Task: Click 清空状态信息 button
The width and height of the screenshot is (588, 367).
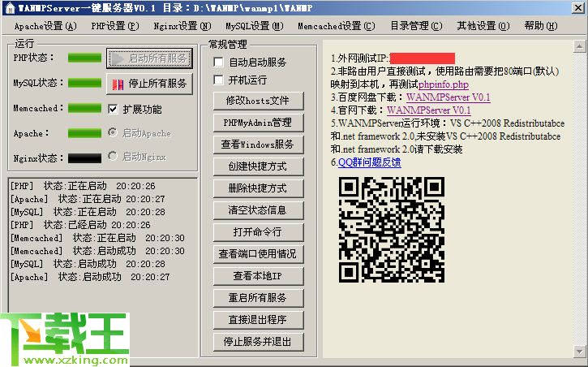Action: point(258,210)
